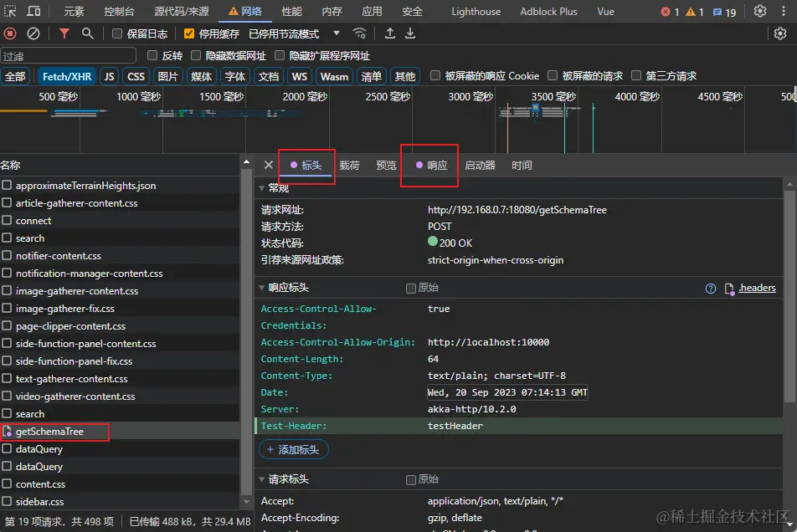Image resolution: width=797 pixels, height=532 pixels.
Task: Toggle the red filter funnel icon
Action: point(64,33)
